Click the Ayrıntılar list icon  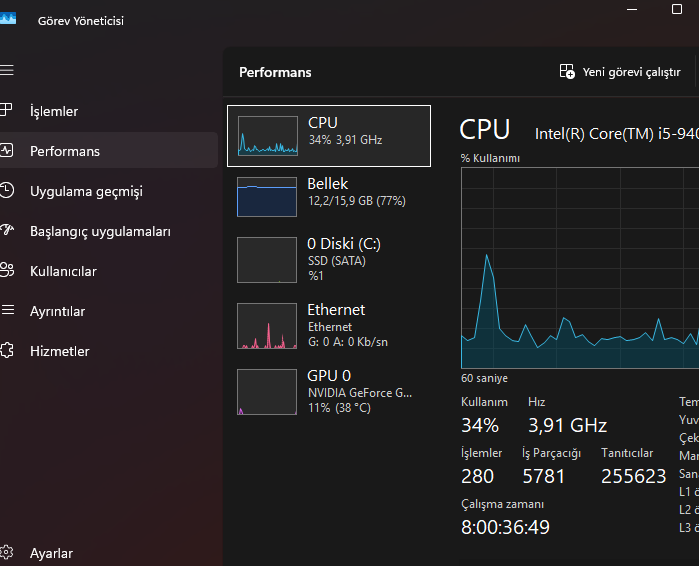coord(7,310)
